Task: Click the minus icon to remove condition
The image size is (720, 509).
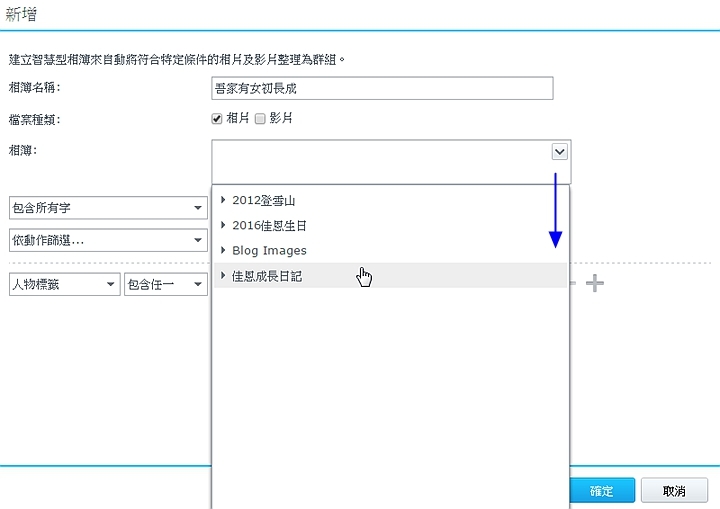Action: coord(573,284)
